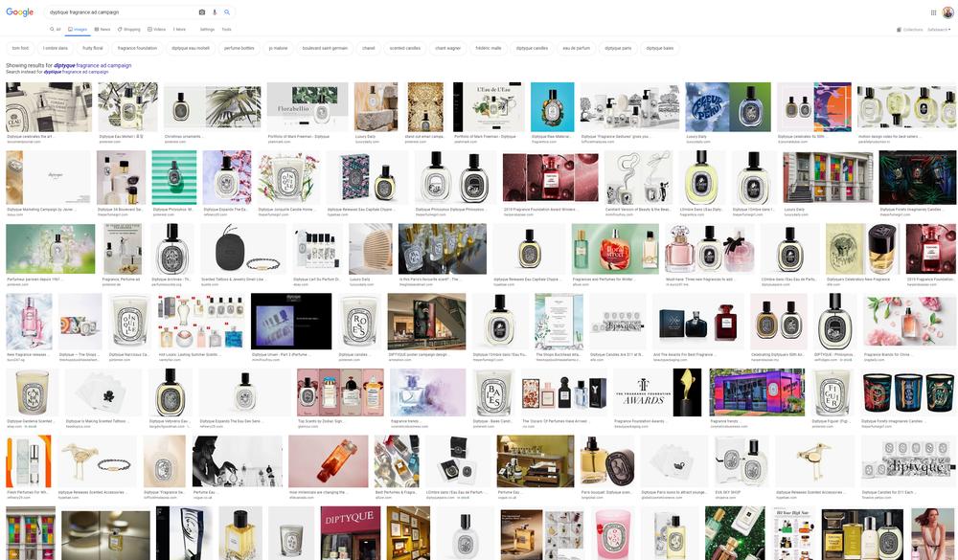958x560 pixels.
Task: Filter by the "boulevard saint germain" chip
Action: point(325,48)
